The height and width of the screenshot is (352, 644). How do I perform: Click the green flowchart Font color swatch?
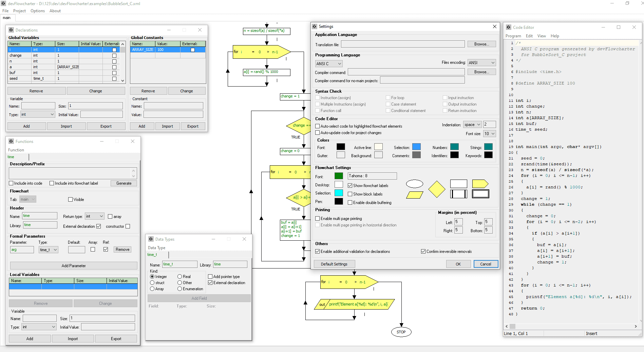pyautogui.click(x=339, y=176)
